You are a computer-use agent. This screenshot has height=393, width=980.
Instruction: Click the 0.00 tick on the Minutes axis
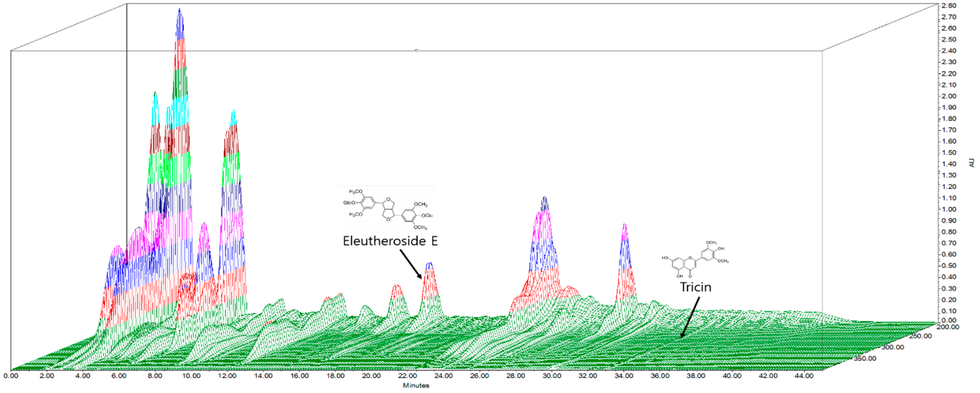pyautogui.click(x=11, y=376)
